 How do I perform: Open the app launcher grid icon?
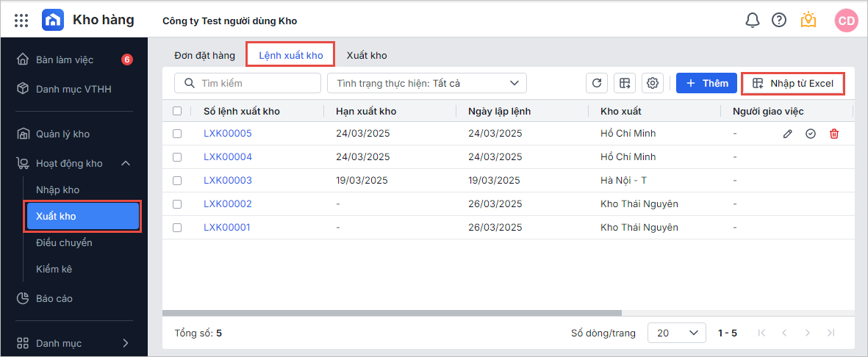[21, 21]
